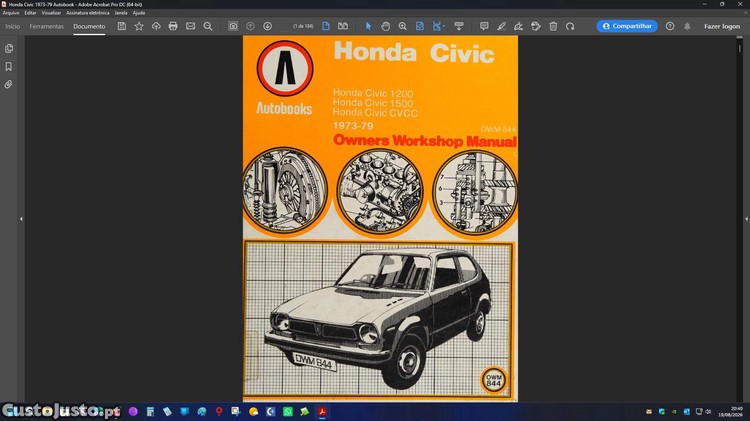The image size is (750, 421).
Task: Choose the selection arrow tool
Action: [x=368, y=26]
